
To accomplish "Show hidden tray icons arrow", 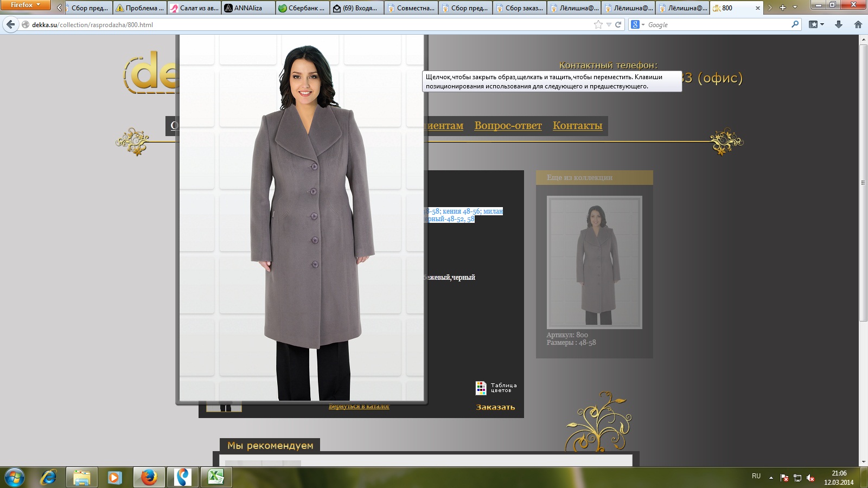I will (771, 478).
